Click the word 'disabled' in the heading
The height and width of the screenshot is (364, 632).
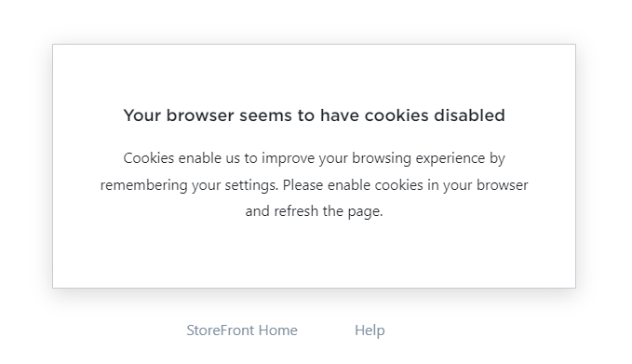tap(469, 115)
